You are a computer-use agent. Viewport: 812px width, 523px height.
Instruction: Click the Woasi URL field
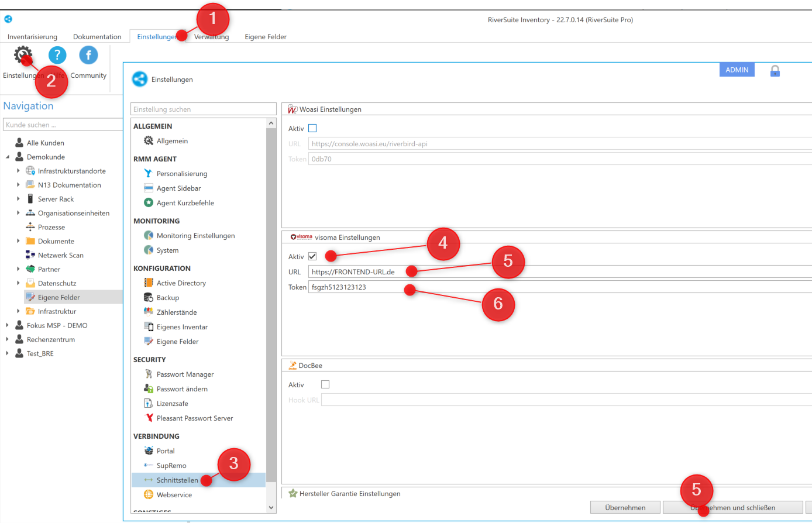[560, 143]
